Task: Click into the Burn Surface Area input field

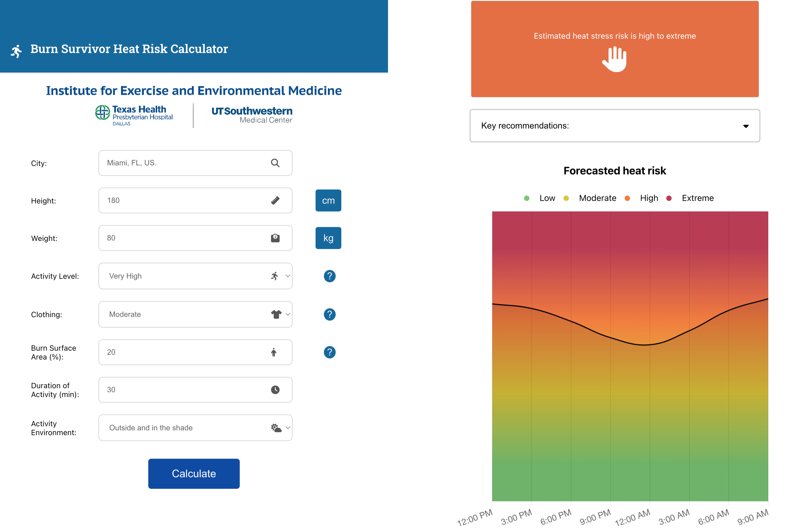Action: (x=195, y=352)
